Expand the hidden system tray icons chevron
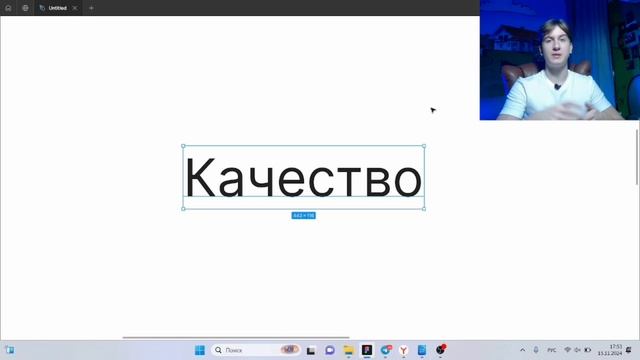This screenshot has width=640, height=360. [x=522, y=350]
